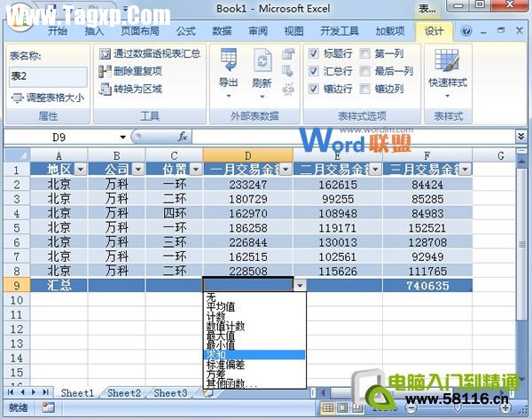The width and height of the screenshot is (532, 419).
Task: Open the Data (数据) ribbon tab
Action: tap(222, 31)
